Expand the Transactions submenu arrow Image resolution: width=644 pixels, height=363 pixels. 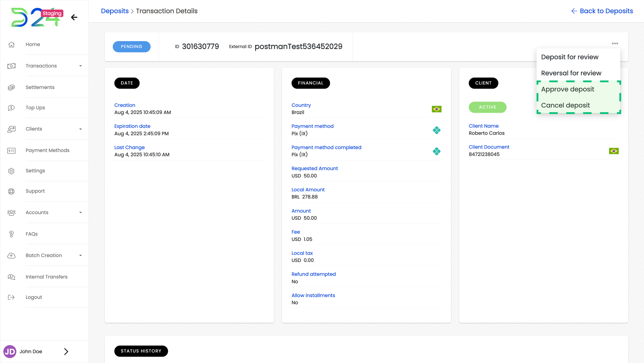click(x=80, y=66)
